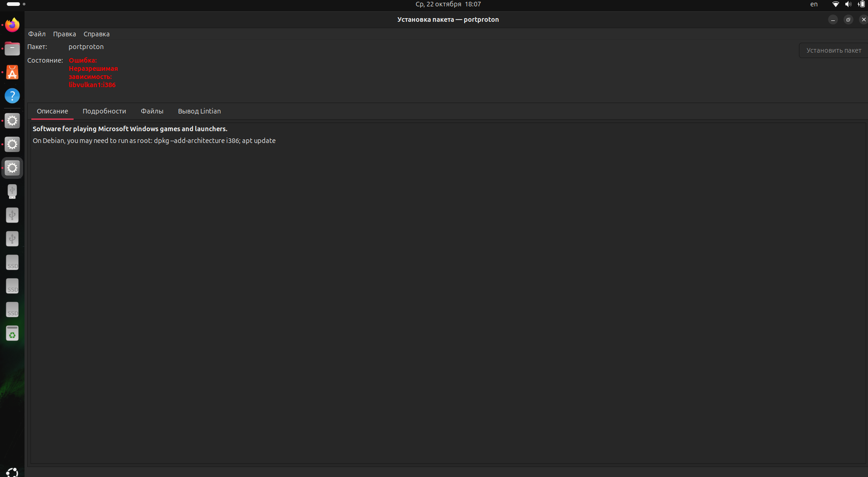Screen dimensions: 868x477
Task: Click the Установить пакет button
Action: point(833,50)
